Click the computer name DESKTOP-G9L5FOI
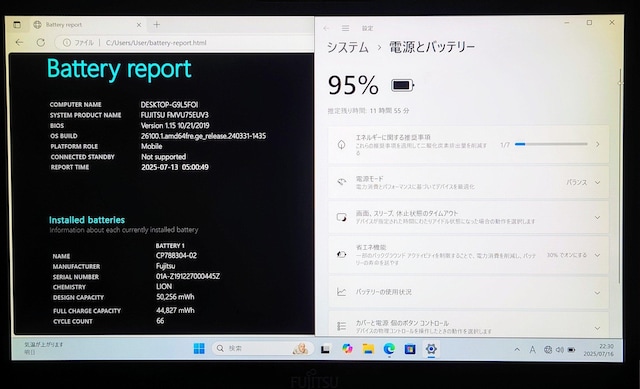640x389 pixels. coord(169,104)
